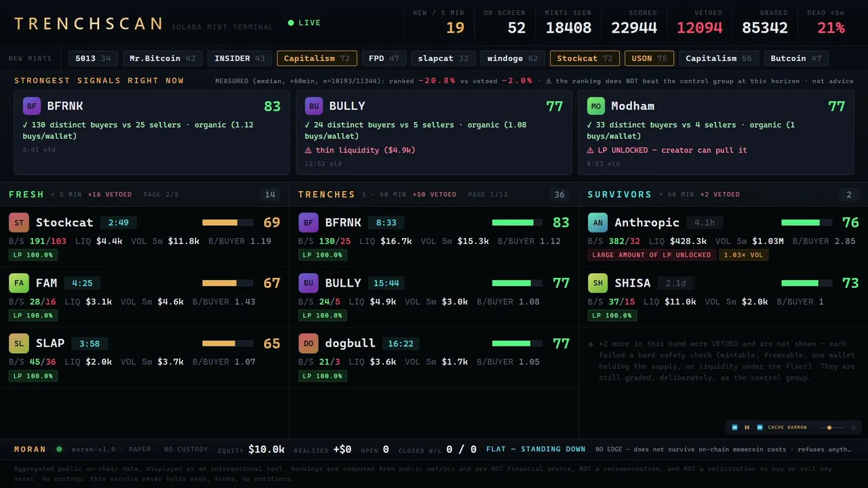Click the green dot next to MORAN

59,449
